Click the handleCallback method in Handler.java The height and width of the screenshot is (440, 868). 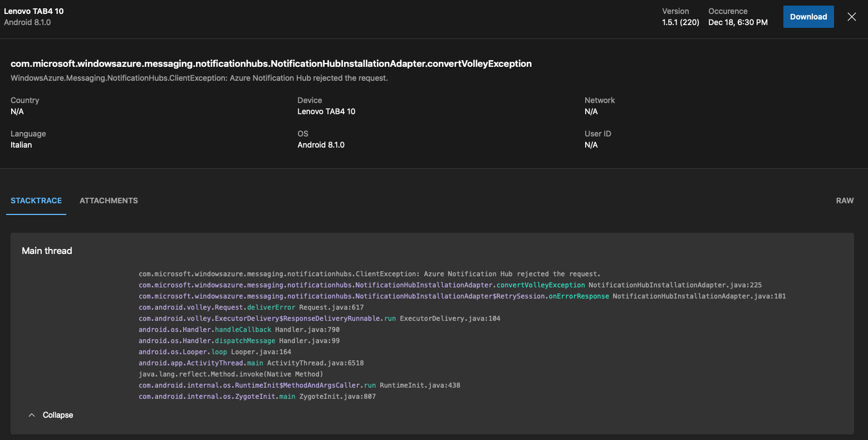tap(243, 329)
